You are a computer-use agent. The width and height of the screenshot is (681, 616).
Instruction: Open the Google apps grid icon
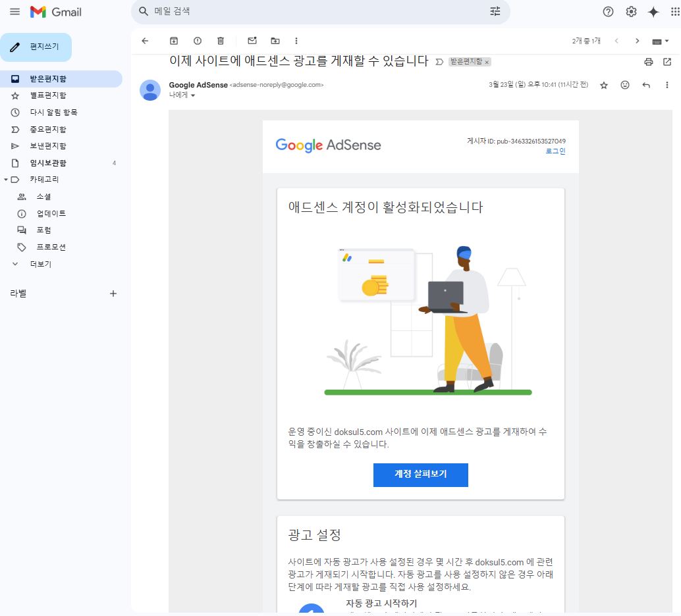tap(675, 12)
